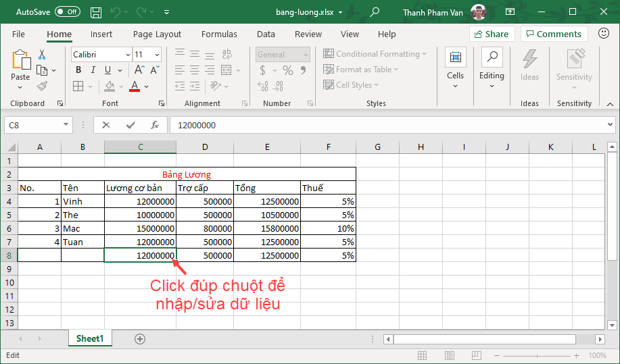Click the Decrease Indent icon

pos(180,86)
